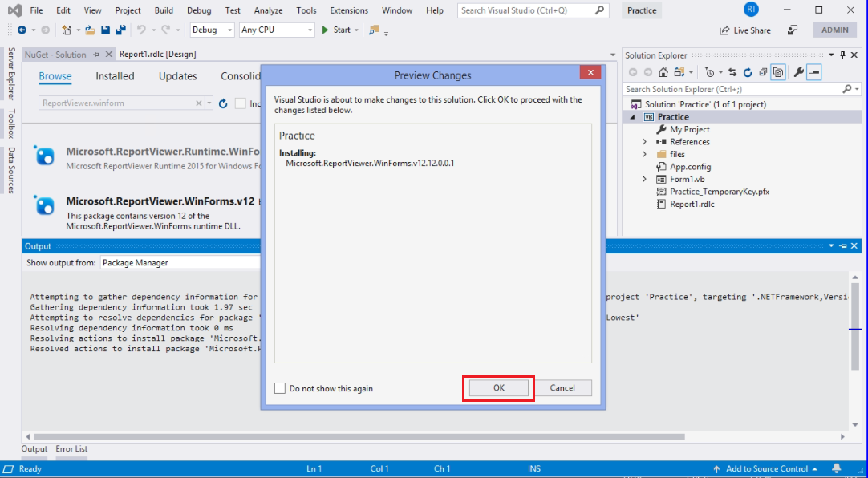Open Solution Explorer Properties with the wrench icon
868x478 pixels.
[798, 72]
